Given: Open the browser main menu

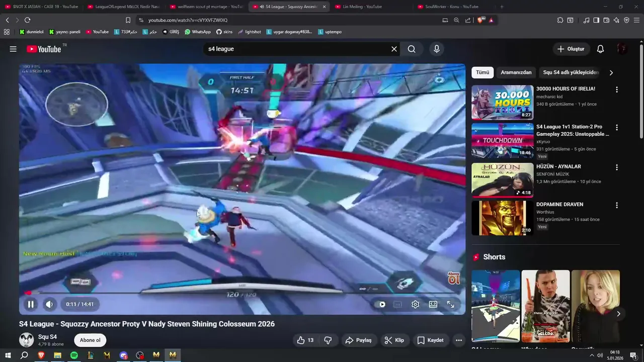Looking at the screenshot, I should click(x=636, y=20).
